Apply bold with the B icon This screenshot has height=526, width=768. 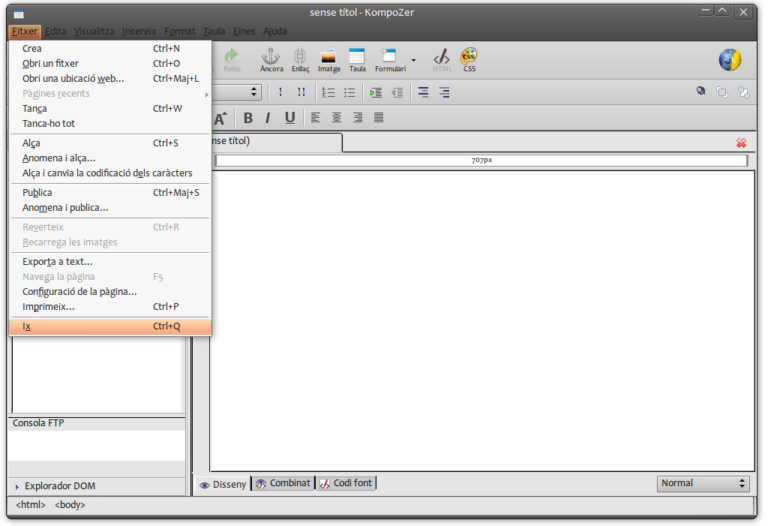point(248,118)
